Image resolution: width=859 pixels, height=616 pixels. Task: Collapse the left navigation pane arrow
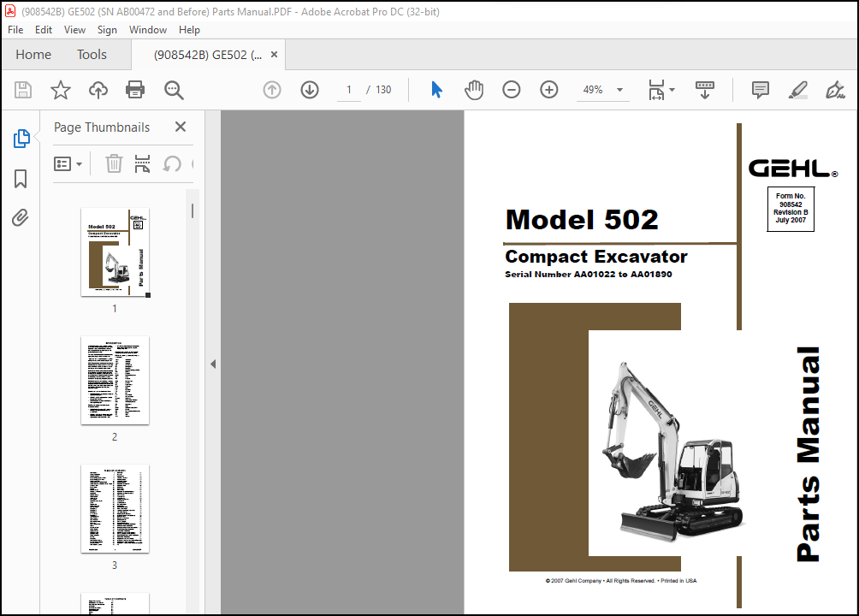pos(213,364)
